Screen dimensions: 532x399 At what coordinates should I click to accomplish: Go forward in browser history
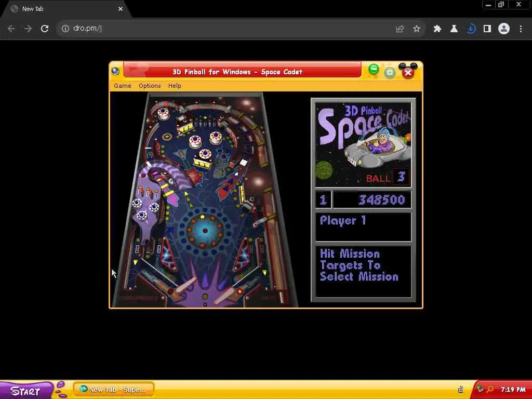pos(28,29)
